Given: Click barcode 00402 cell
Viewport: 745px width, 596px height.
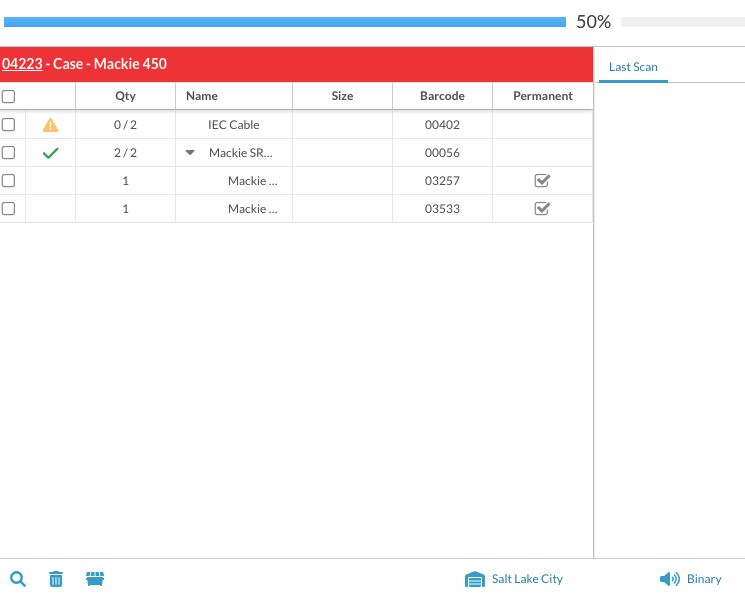Looking at the screenshot, I should (x=442, y=125).
